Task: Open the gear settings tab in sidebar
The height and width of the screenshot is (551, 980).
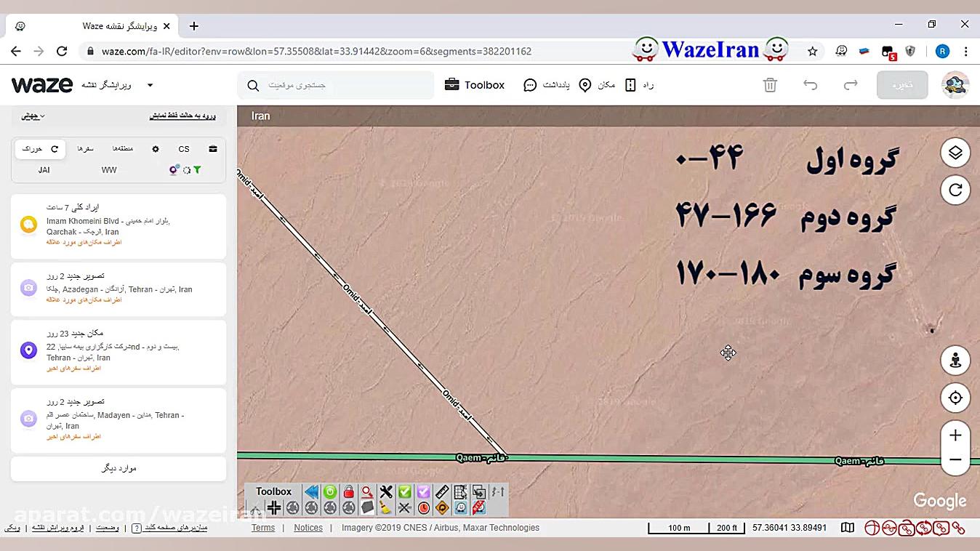Action: [x=155, y=149]
